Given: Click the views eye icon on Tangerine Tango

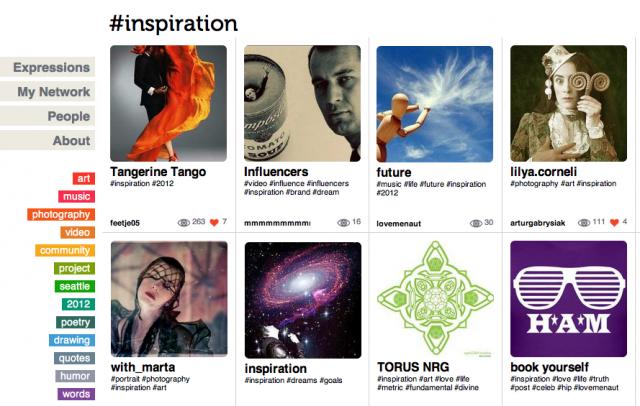Looking at the screenshot, I should [x=184, y=222].
